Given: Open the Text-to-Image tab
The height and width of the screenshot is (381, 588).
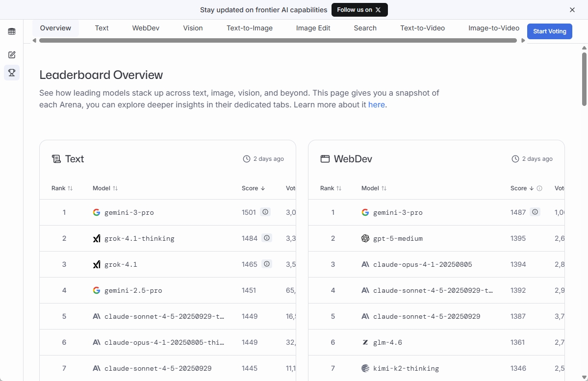Looking at the screenshot, I should pos(249,28).
